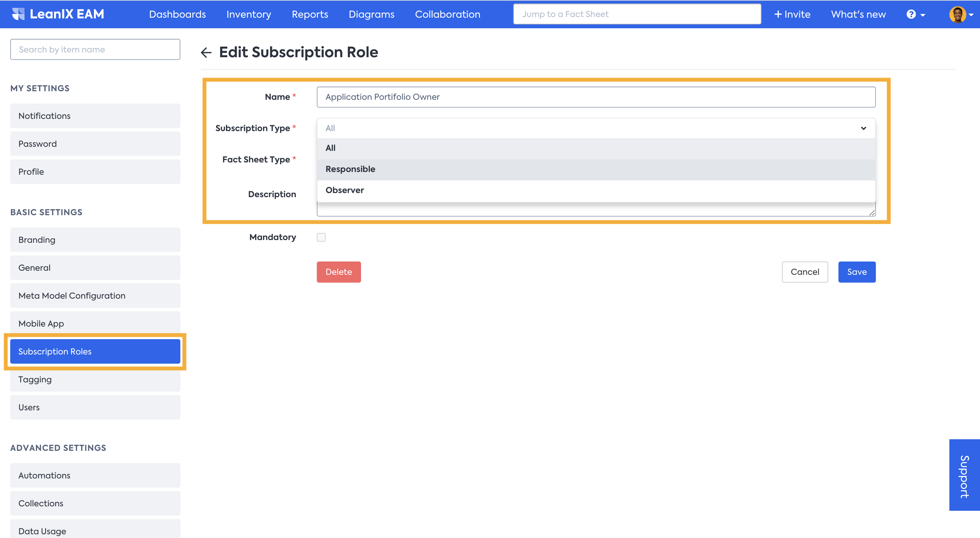The height and width of the screenshot is (538, 980).
Task: Choose Observer in the dropdown list
Action: (344, 190)
